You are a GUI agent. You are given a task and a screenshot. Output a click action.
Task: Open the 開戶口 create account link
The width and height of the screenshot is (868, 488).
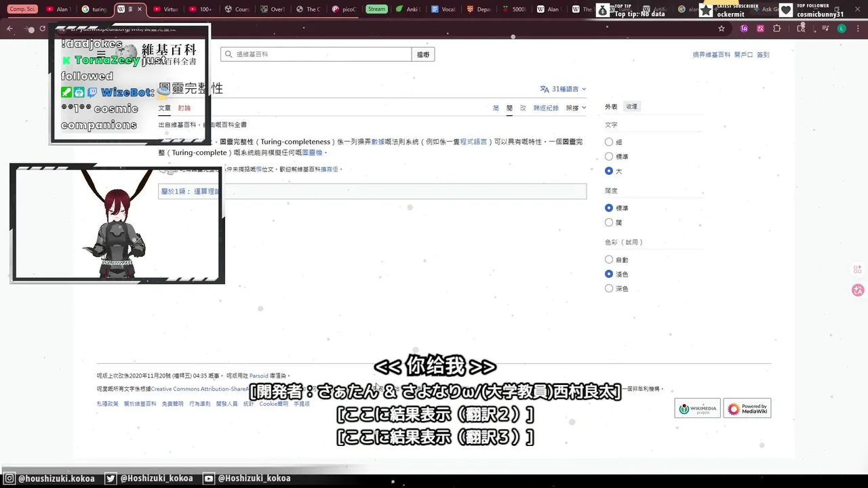point(743,54)
